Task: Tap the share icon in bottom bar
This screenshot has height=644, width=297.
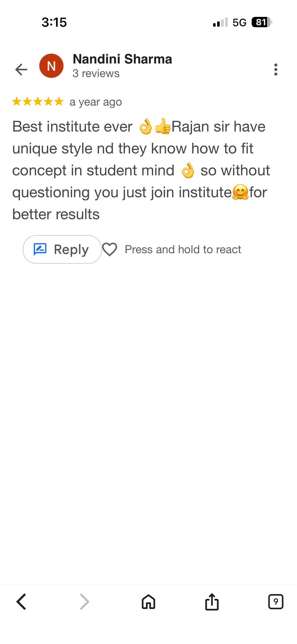Action: click(212, 602)
